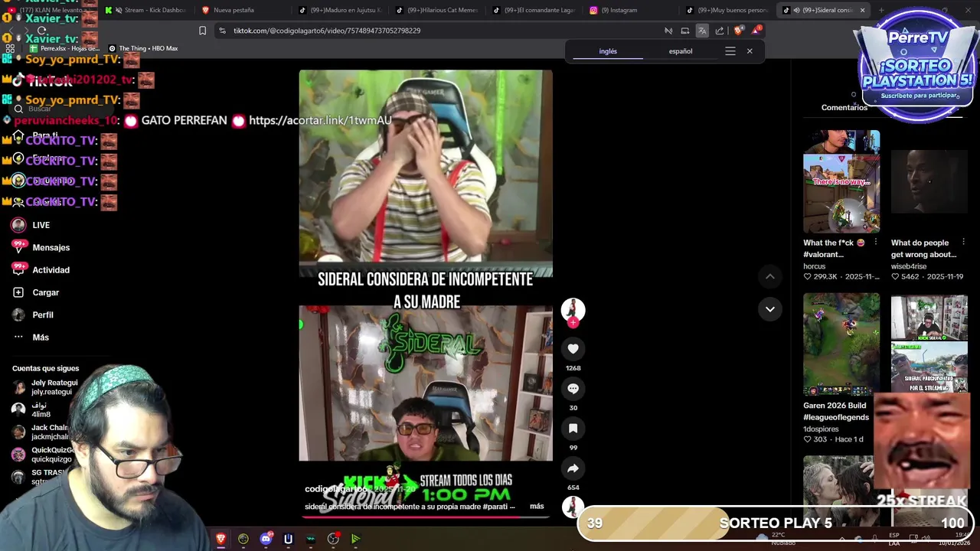Switch to the Nueva pestaña tab
980x551 pixels.
point(243,10)
